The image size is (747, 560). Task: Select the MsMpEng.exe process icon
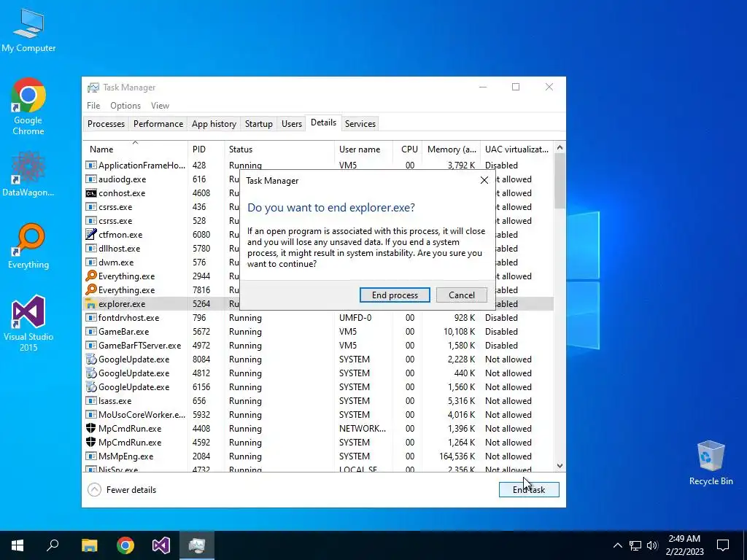(91, 456)
